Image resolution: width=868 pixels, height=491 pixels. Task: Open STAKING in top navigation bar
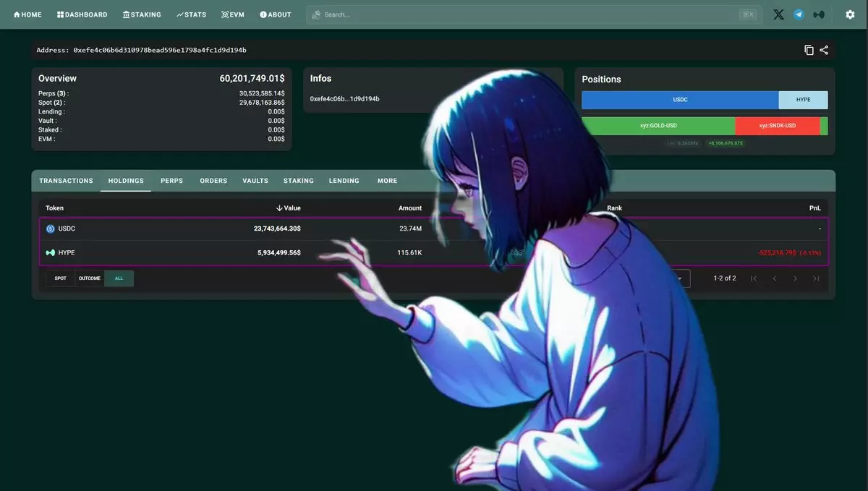coord(142,14)
